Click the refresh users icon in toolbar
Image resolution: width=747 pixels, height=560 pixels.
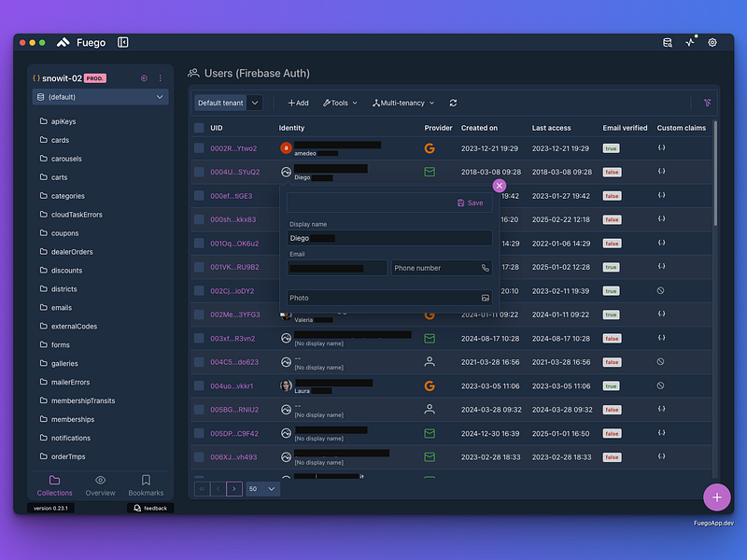(453, 103)
